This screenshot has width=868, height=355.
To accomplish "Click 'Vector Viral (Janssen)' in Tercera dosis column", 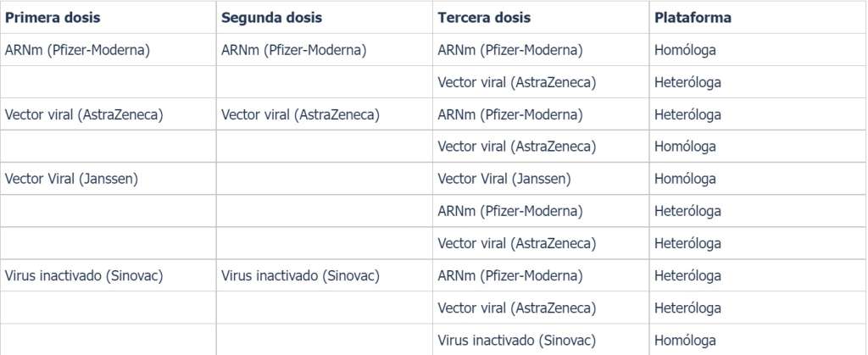I will tap(504, 179).
